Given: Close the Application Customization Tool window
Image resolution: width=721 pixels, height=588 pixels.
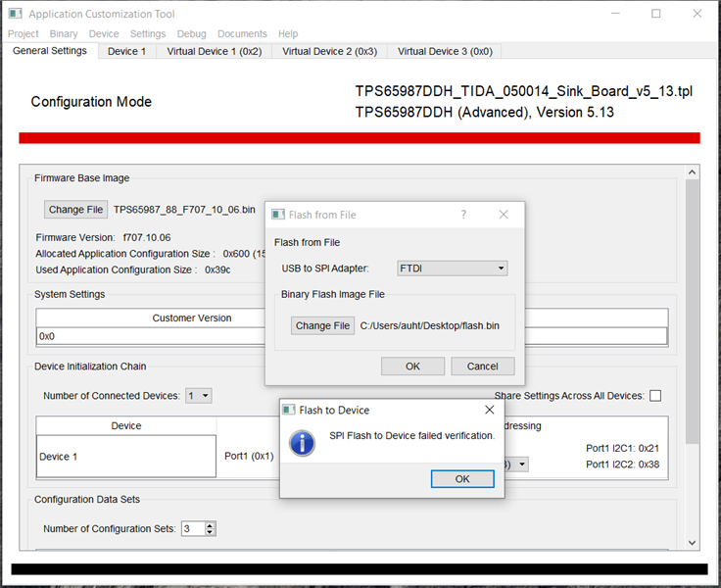Looking at the screenshot, I should tap(697, 14).
